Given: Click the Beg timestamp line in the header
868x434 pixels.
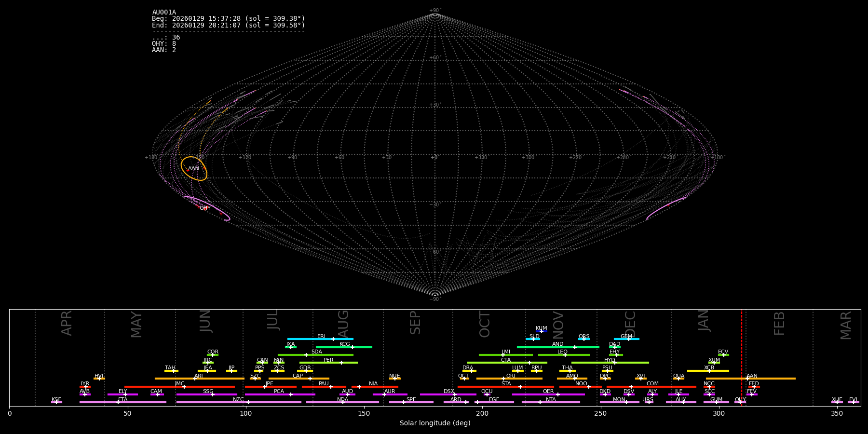Looking at the screenshot, I should [x=229, y=19].
